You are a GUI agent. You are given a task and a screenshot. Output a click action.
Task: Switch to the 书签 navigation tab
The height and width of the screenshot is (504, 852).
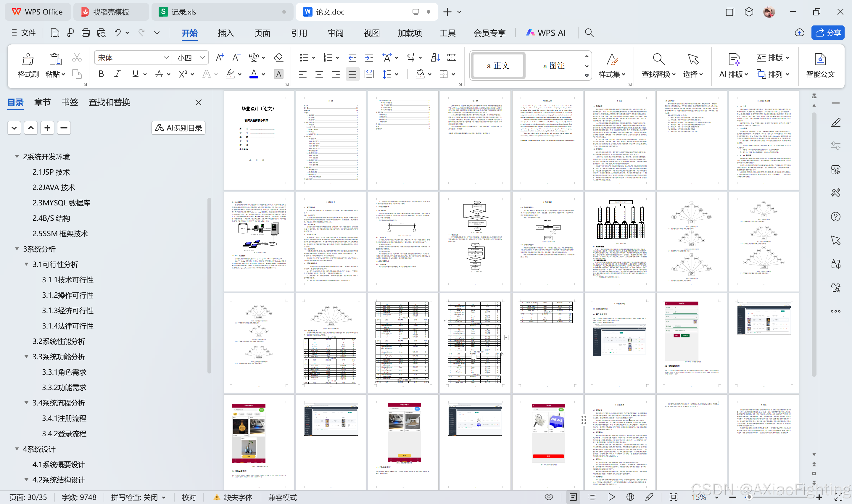tap(70, 102)
